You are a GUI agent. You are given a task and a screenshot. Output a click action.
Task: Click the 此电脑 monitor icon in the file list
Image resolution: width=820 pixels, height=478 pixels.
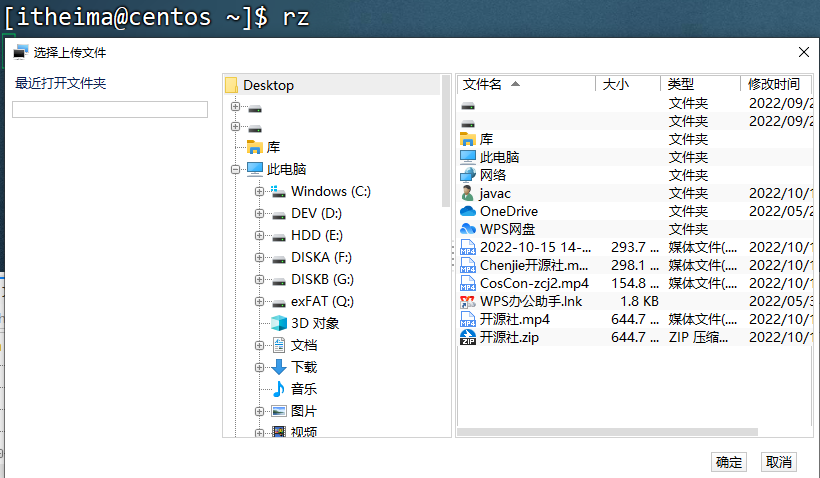tap(468, 157)
